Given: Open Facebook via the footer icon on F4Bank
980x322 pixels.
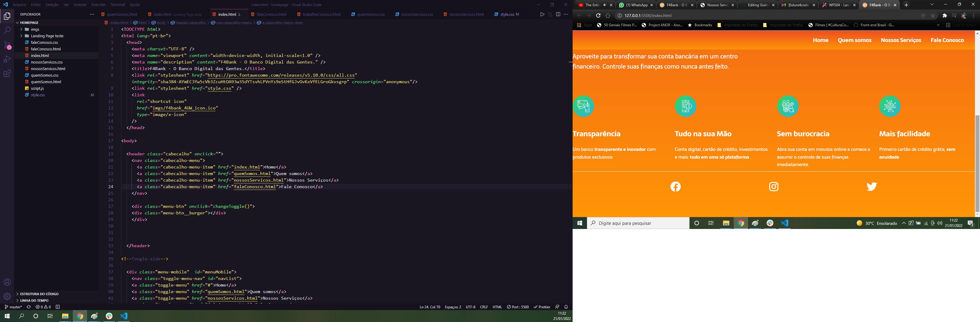Looking at the screenshot, I should click(676, 187).
